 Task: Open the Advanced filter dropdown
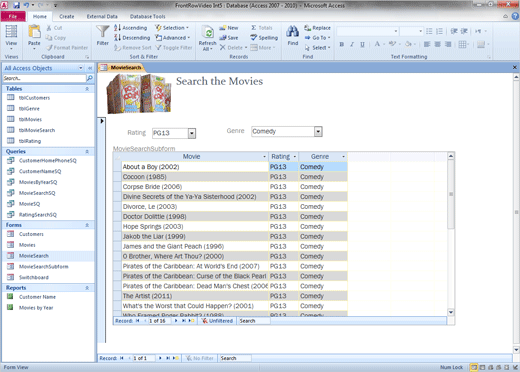(x=173, y=38)
